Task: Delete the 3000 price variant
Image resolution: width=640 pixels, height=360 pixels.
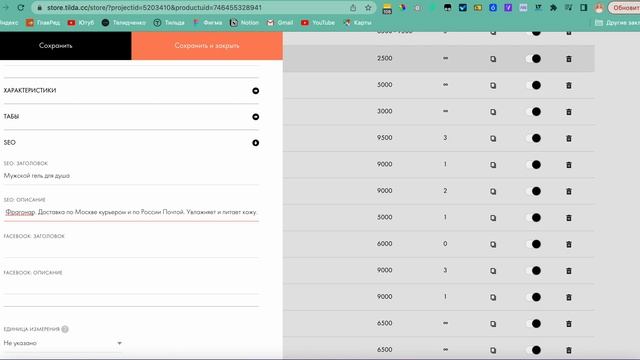Action: coord(569,112)
